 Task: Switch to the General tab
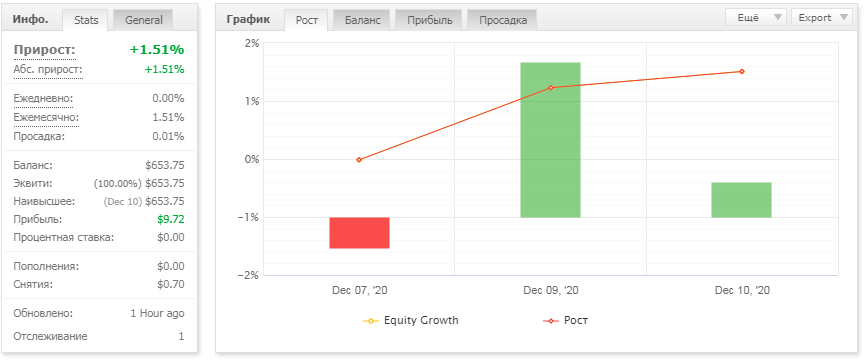click(143, 20)
